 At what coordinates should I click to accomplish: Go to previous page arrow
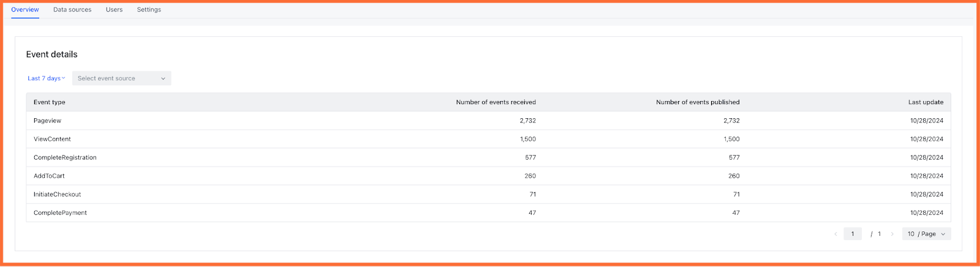835,234
